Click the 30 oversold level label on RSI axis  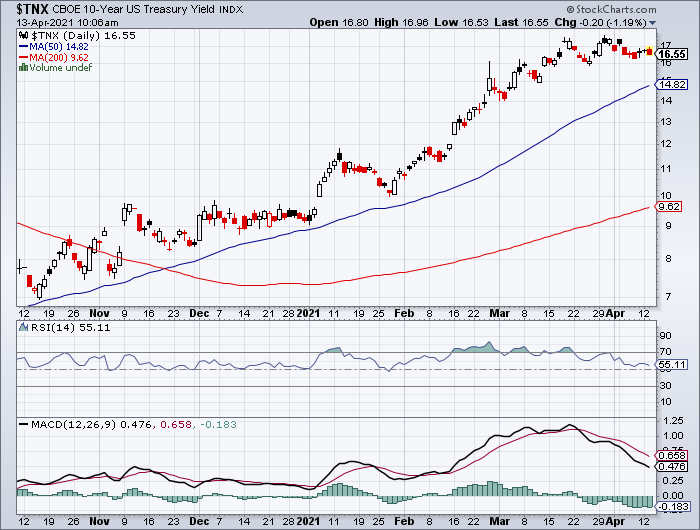(666, 385)
